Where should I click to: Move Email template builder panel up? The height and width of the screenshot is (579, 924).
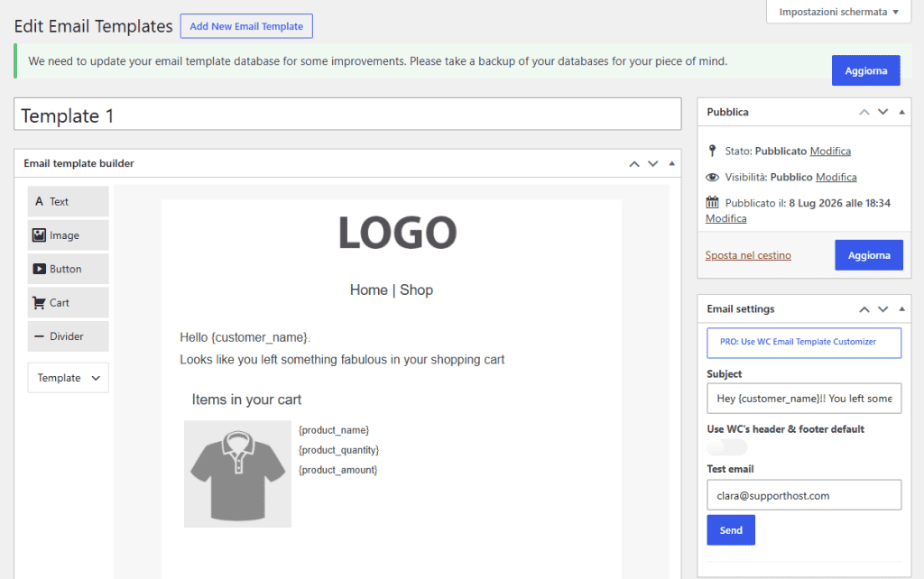[x=634, y=164]
